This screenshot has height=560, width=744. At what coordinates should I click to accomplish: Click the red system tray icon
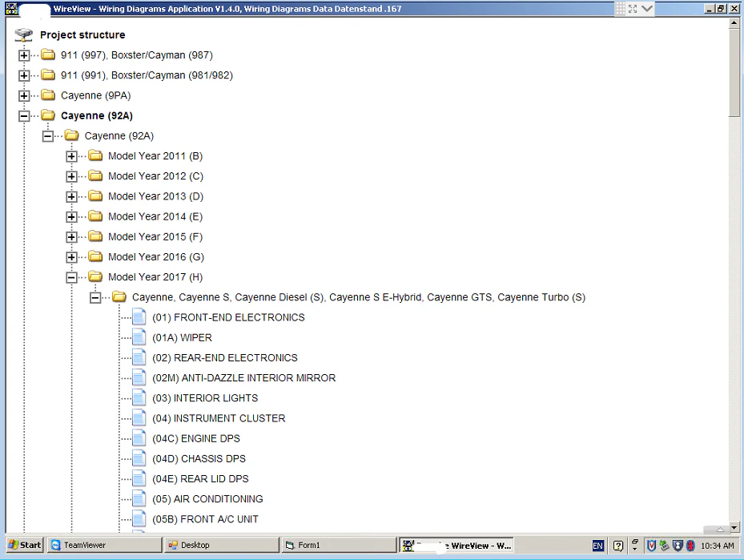(690, 546)
